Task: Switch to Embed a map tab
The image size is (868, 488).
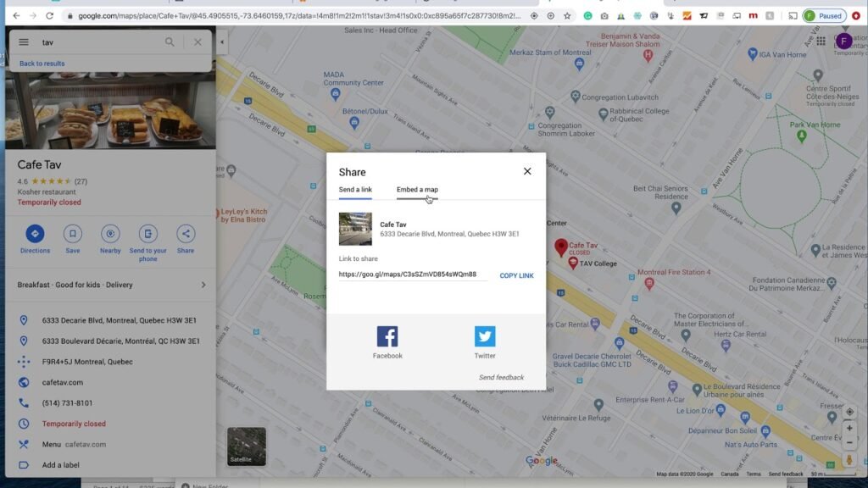Action: click(x=417, y=190)
